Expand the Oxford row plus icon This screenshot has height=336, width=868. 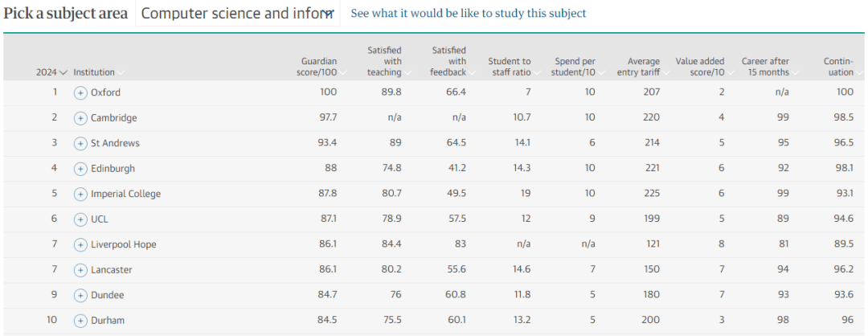coord(80,93)
